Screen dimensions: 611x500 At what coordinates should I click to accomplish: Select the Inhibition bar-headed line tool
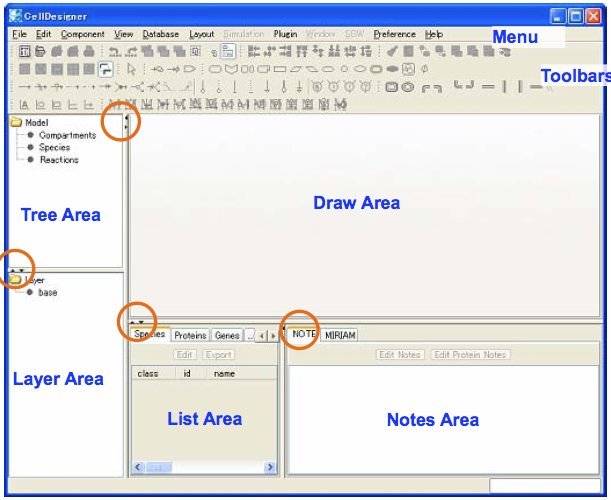coord(235,87)
